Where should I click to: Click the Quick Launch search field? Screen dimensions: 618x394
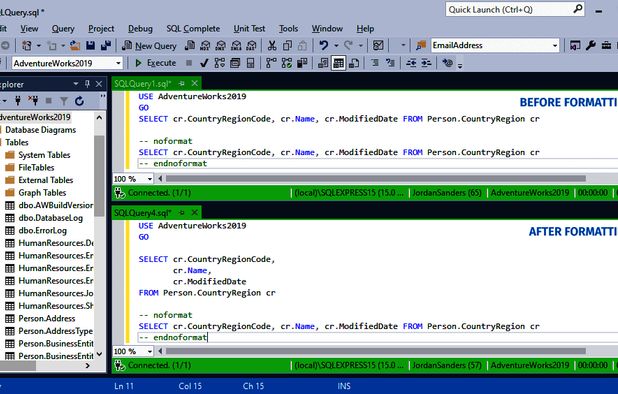[x=515, y=9]
